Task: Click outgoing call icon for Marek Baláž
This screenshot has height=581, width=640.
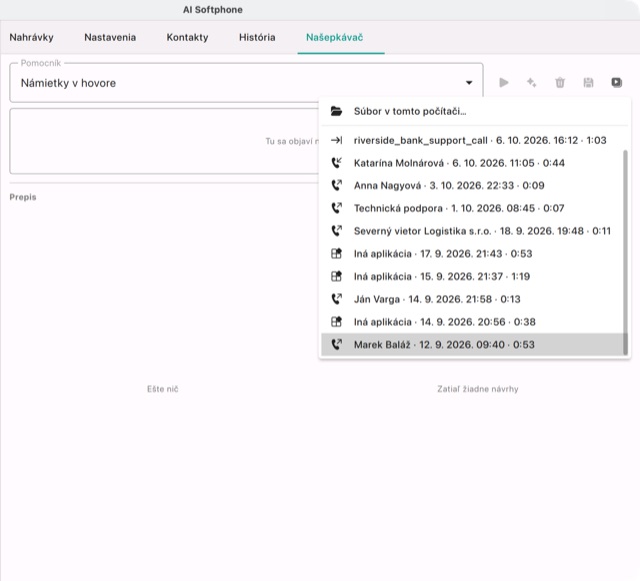Action: tap(336, 345)
